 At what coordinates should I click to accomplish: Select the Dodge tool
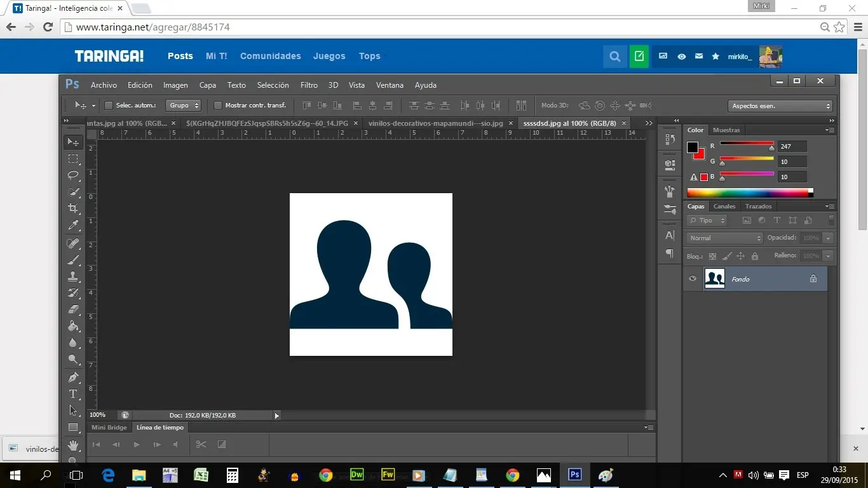[x=73, y=360]
